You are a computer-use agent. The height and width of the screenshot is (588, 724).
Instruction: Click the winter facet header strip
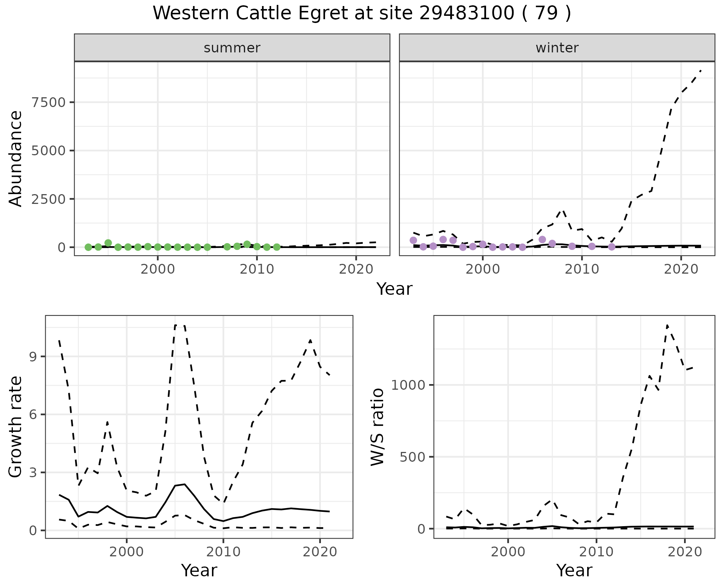tap(557, 48)
